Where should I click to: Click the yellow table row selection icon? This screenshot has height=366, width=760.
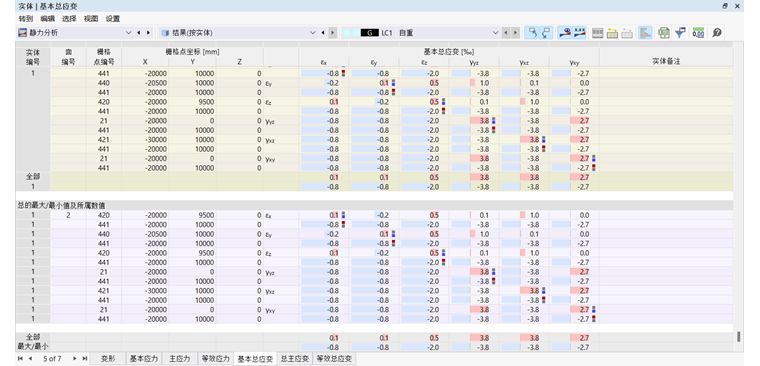[x=612, y=33]
